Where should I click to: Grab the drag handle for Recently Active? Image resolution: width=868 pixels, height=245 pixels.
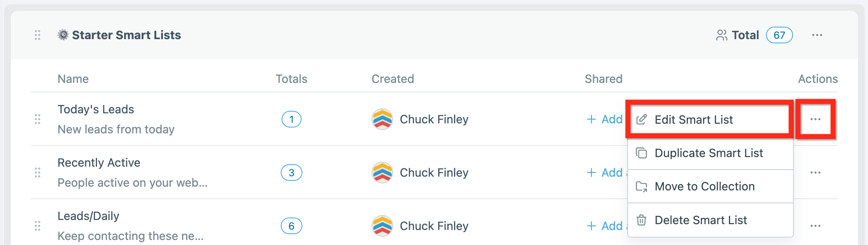(x=37, y=172)
